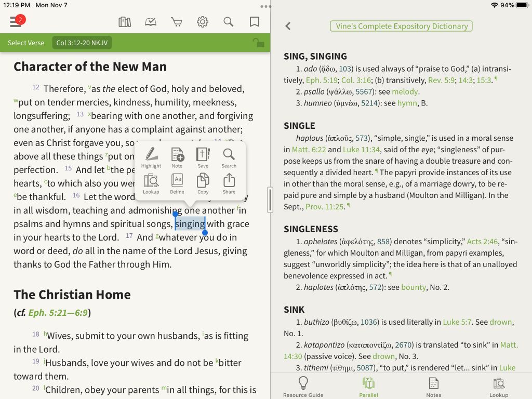
Task: Choose Define in the popup menu
Action: click(x=177, y=184)
